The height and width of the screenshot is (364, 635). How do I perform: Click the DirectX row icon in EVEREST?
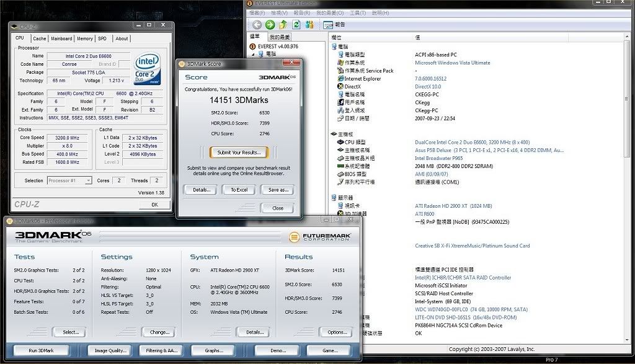[x=340, y=87]
